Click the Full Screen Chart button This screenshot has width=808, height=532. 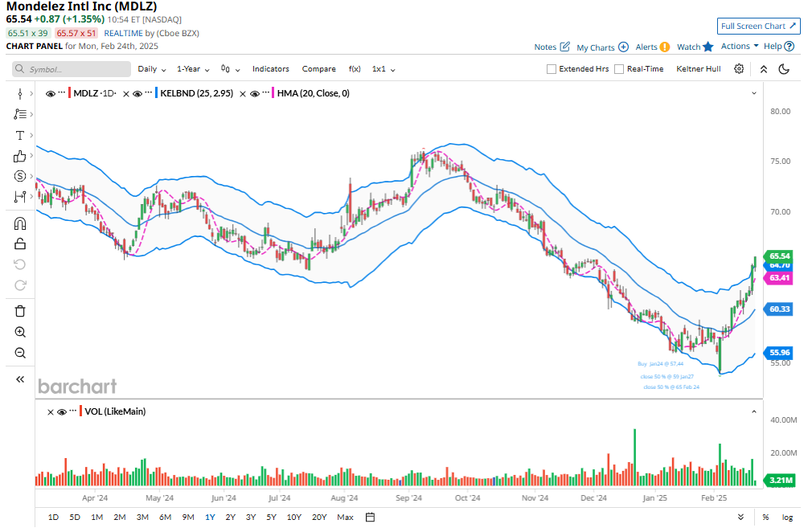[x=758, y=26]
